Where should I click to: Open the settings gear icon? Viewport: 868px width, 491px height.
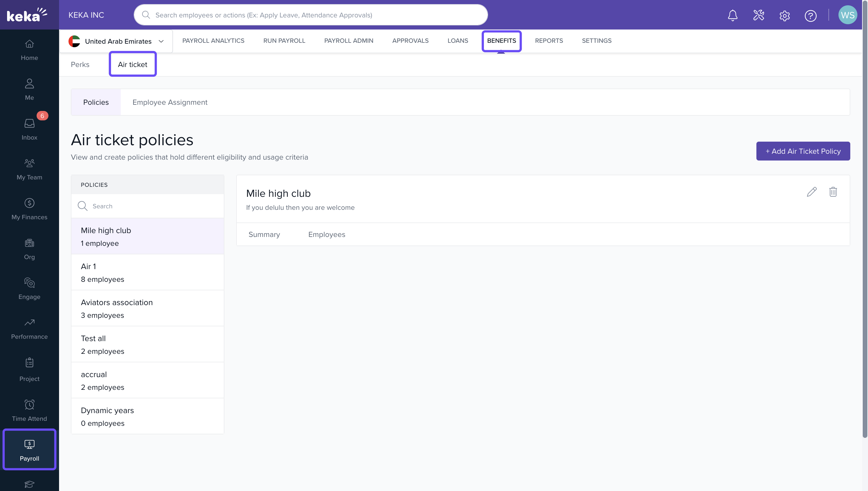click(784, 16)
